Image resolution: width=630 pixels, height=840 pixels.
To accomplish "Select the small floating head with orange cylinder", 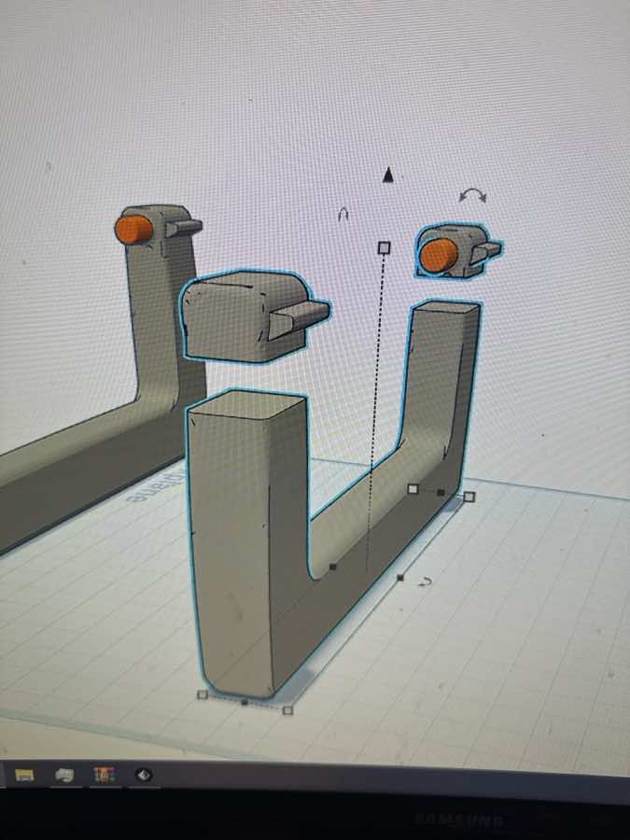I will [456, 252].
